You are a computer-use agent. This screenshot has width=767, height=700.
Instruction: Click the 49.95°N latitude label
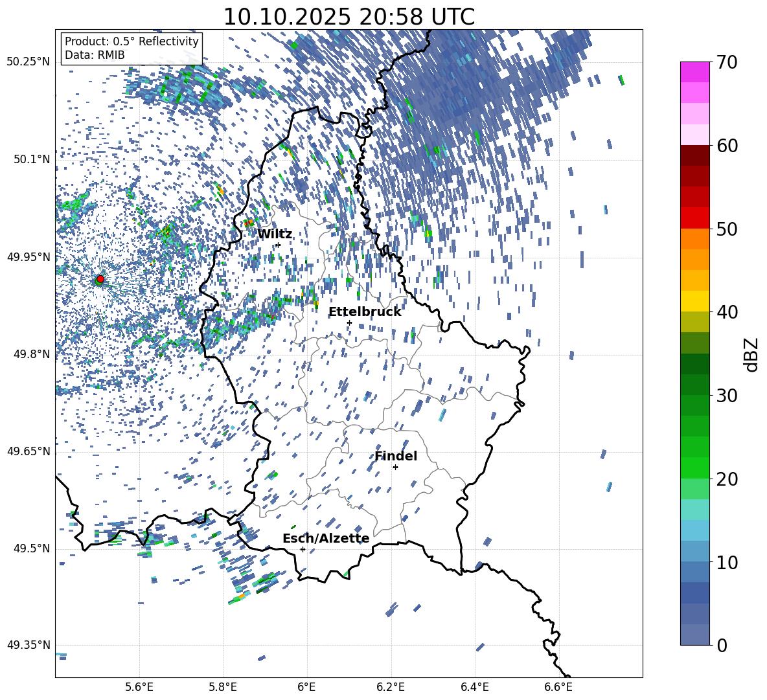tap(29, 256)
